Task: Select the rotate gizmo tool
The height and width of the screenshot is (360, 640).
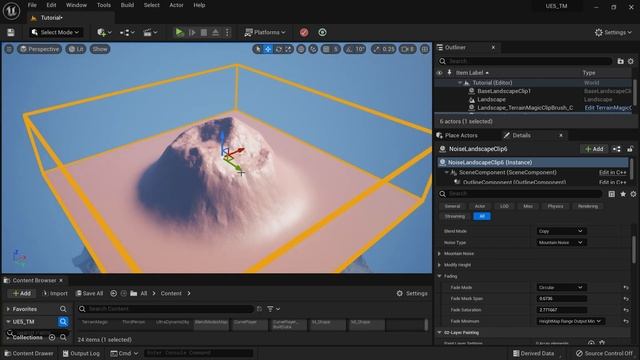Action: click(279, 49)
